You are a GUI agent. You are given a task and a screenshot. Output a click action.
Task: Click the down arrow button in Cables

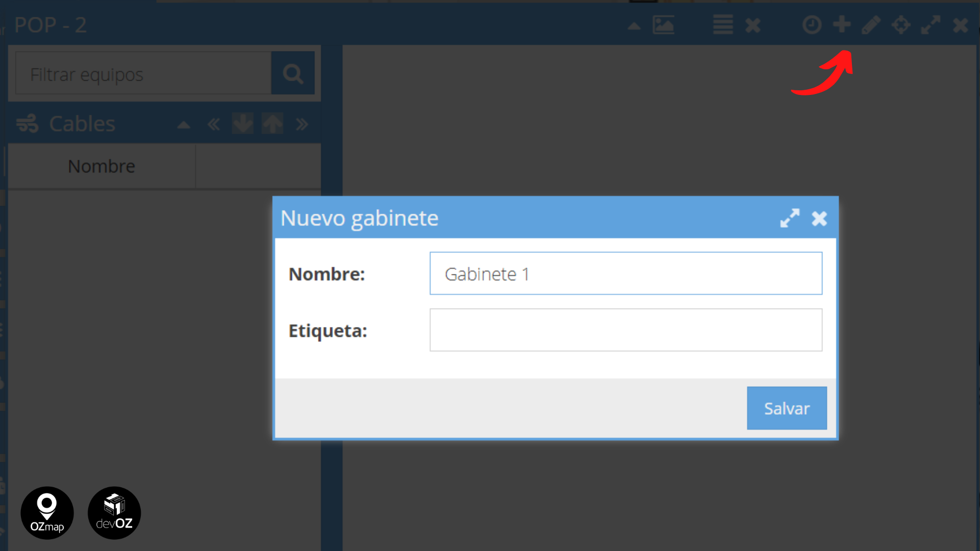(x=242, y=124)
